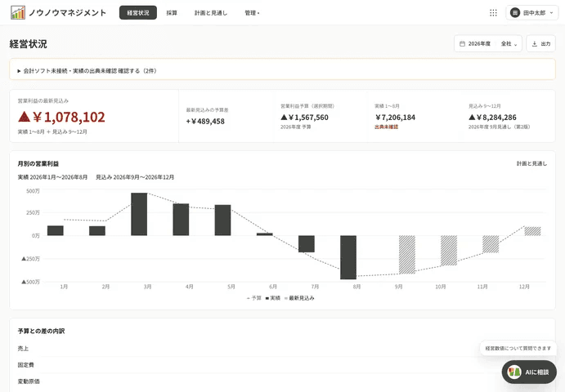
Task: Click the 売上 row in 予算との差の内訳
Action: click(x=282, y=349)
